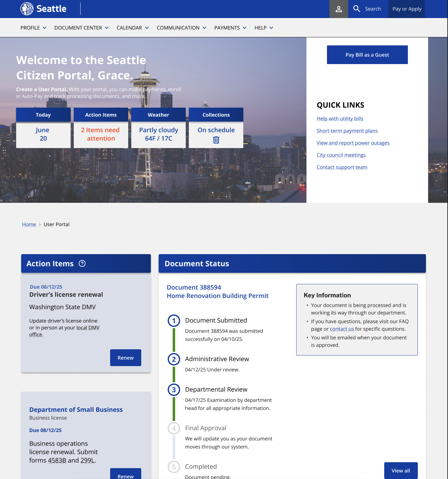
Task: Select step 2 Administrative Review circle
Action: click(174, 359)
